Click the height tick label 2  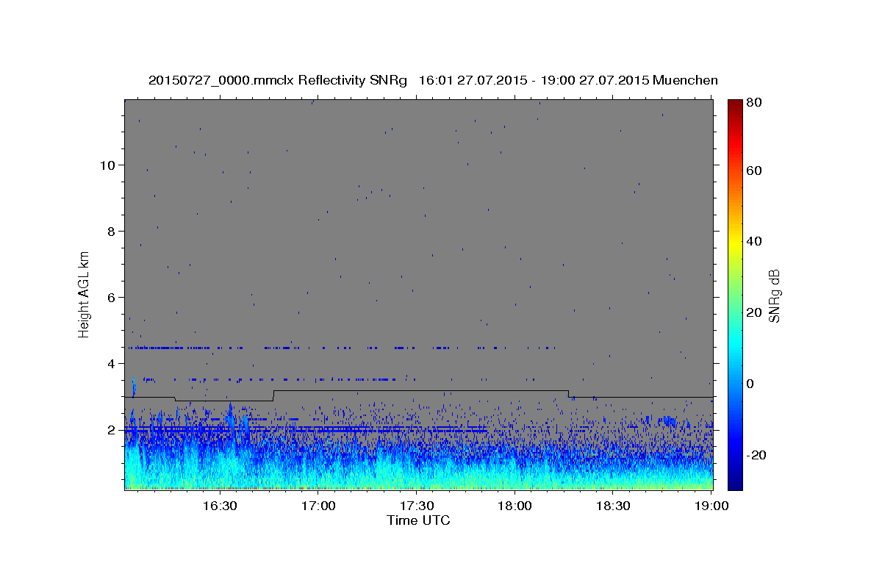coord(110,429)
